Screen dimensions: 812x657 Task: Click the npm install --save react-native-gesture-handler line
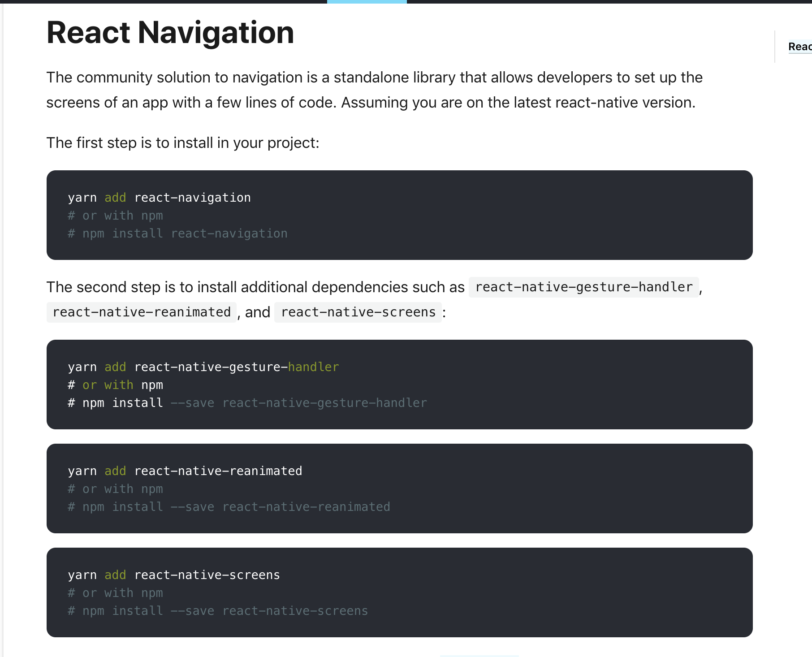point(247,403)
